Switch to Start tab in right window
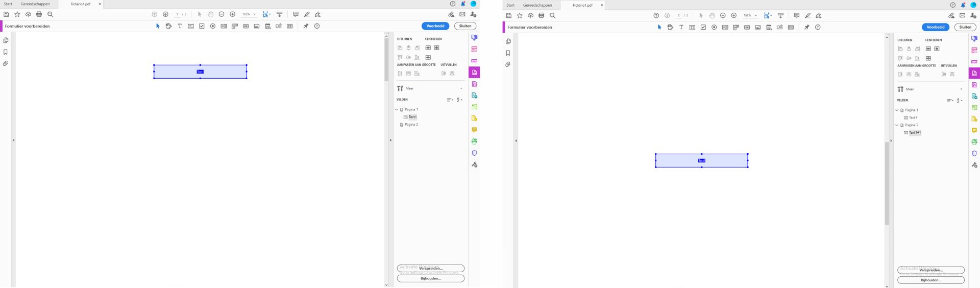980x288 pixels. 510,5
